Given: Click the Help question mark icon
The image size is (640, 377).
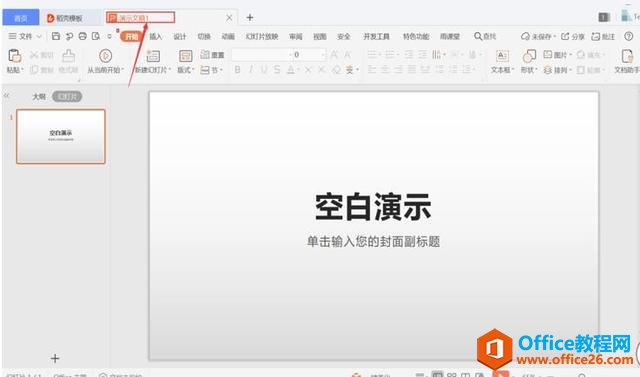Looking at the screenshot, I should [629, 36].
